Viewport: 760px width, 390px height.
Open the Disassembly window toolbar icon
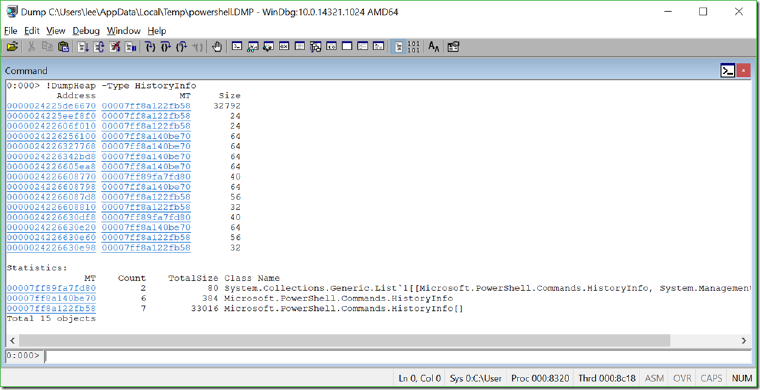[331, 47]
